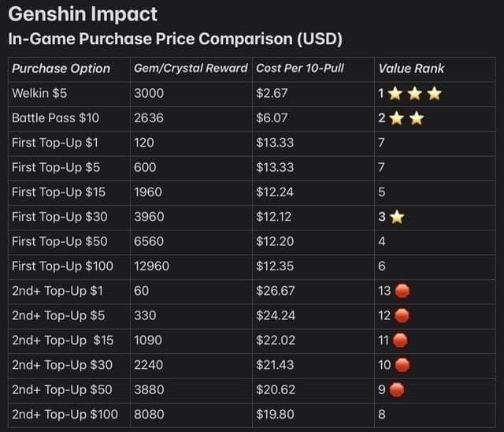
Task: Click the red circle next to rank 13
Action: (402, 291)
